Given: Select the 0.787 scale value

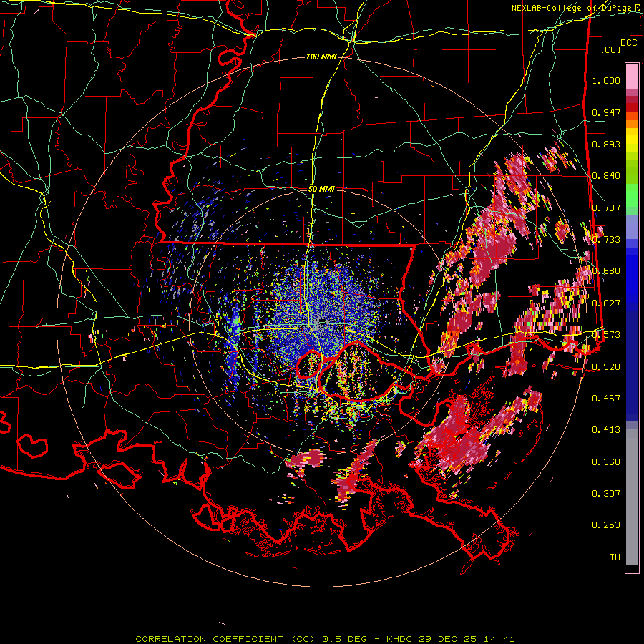Looking at the screenshot, I should 606,208.
